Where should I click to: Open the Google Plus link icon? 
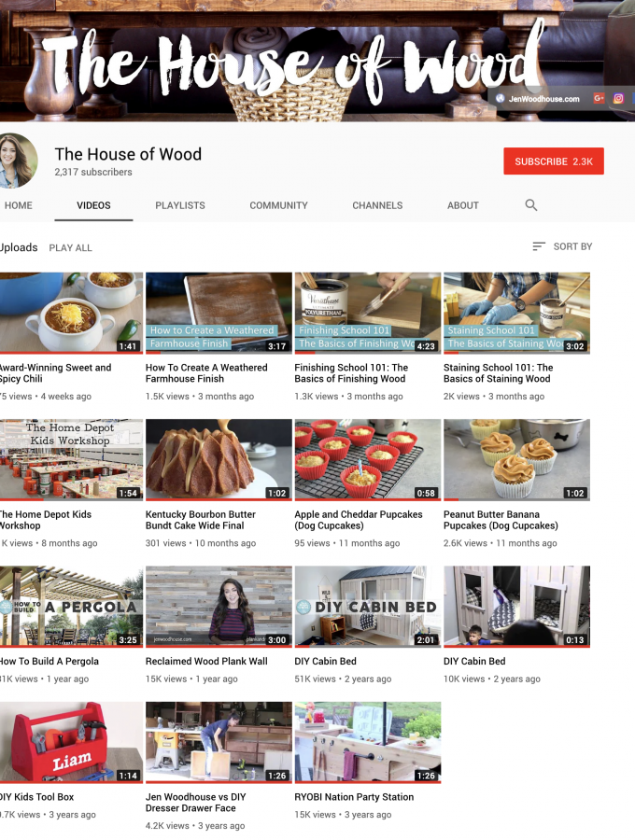click(x=599, y=98)
